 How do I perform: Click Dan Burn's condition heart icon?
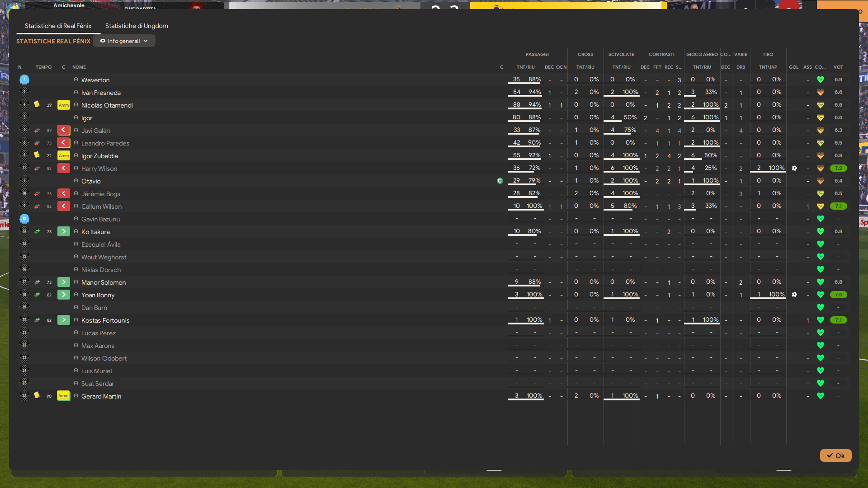pyautogui.click(x=820, y=307)
